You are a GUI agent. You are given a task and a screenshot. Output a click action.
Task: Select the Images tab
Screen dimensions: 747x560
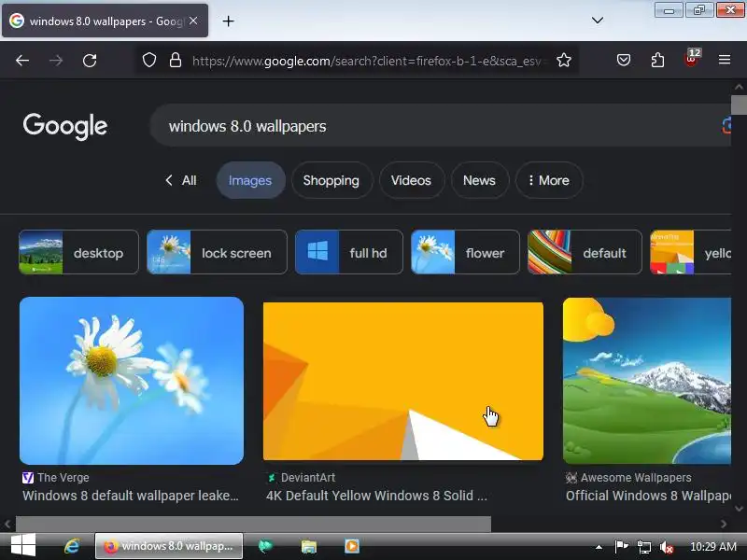[x=250, y=180]
